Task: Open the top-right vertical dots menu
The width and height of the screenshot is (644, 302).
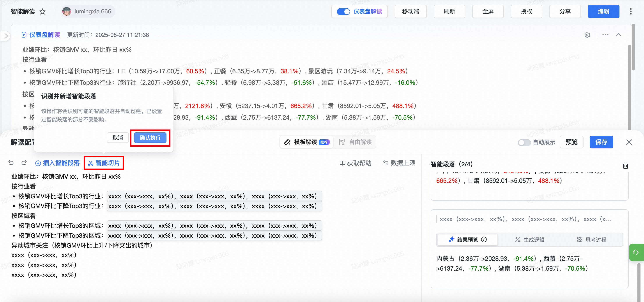Action: point(630,11)
